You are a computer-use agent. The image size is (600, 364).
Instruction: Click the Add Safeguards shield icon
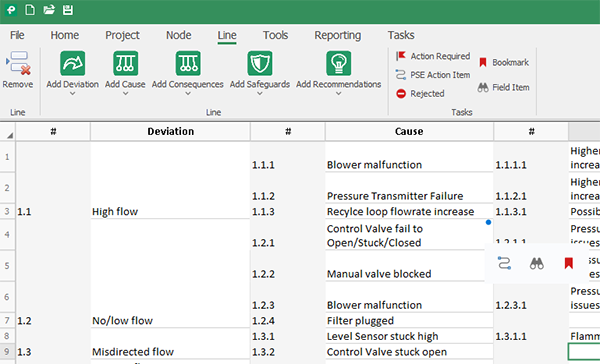click(x=260, y=63)
